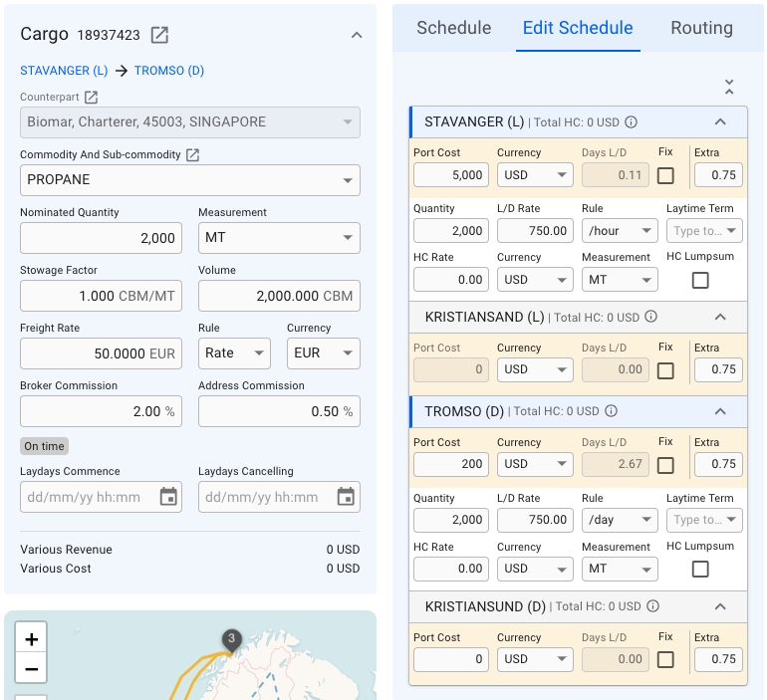Screen dimensions: 767x700
Task: Switch to the Routing tab
Action: pos(701,28)
